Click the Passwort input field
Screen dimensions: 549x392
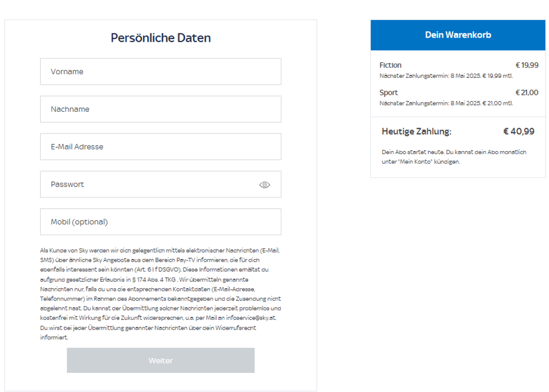click(x=148, y=184)
